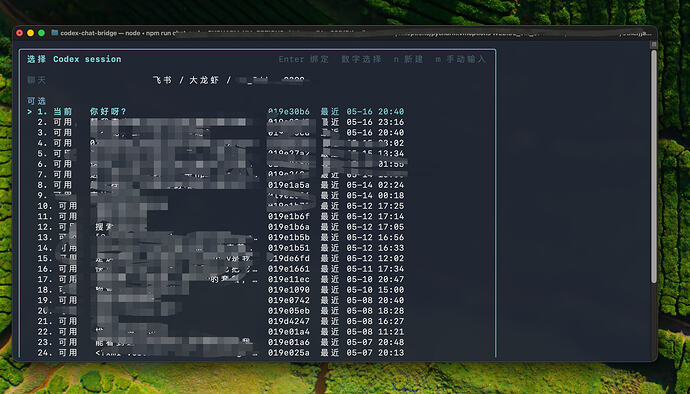This screenshot has height=394, width=690.
Task: Click the "codex-chat-bridge" window title text
Action: (88, 33)
